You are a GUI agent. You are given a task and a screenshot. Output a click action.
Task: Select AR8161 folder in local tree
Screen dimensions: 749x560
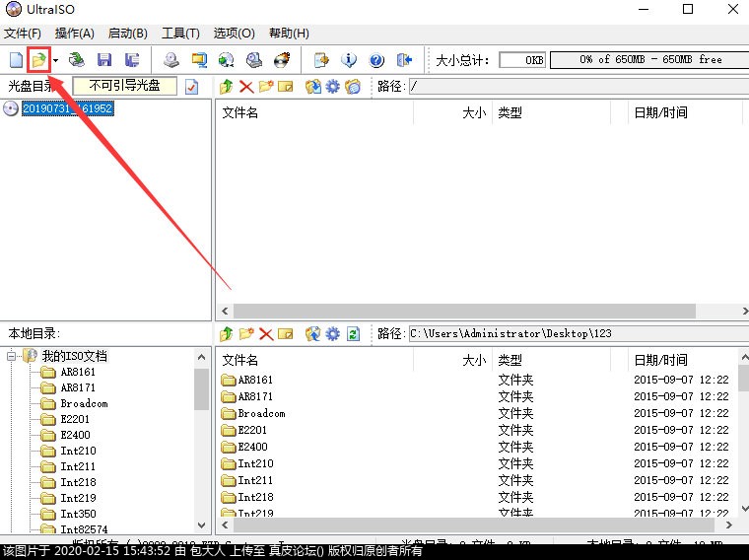click(78, 372)
